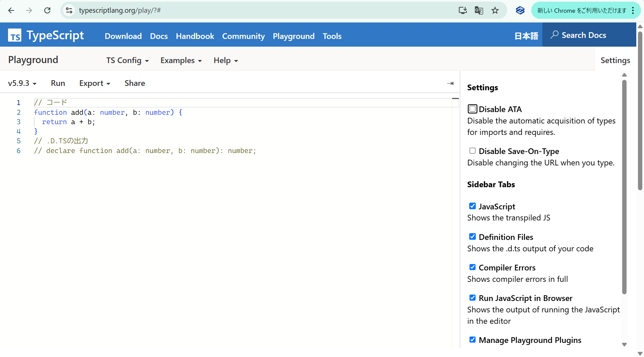This screenshot has width=644, height=357.
Task: Uncheck the Definition Files sidebar tab
Action: click(x=472, y=237)
